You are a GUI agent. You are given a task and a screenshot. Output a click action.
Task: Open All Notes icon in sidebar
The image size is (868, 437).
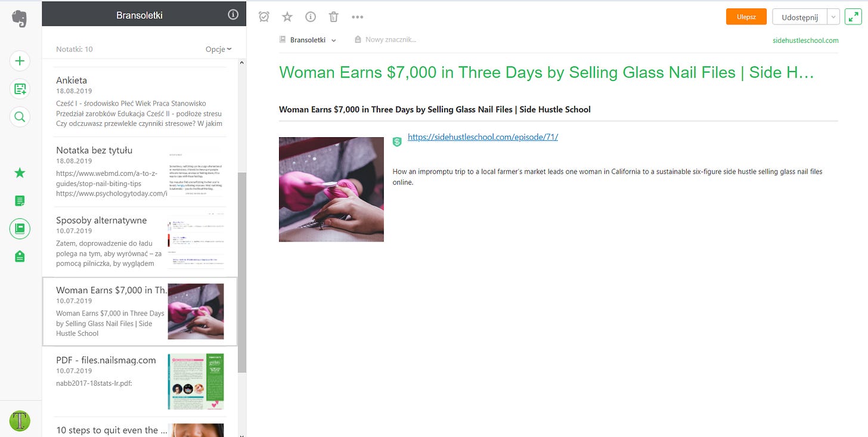pos(20,201)
